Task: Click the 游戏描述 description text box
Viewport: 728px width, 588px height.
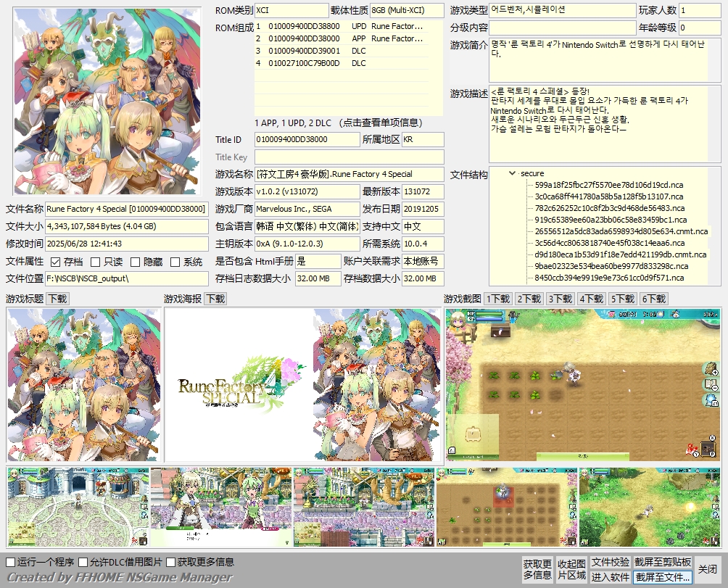Action: coord(605,124)
